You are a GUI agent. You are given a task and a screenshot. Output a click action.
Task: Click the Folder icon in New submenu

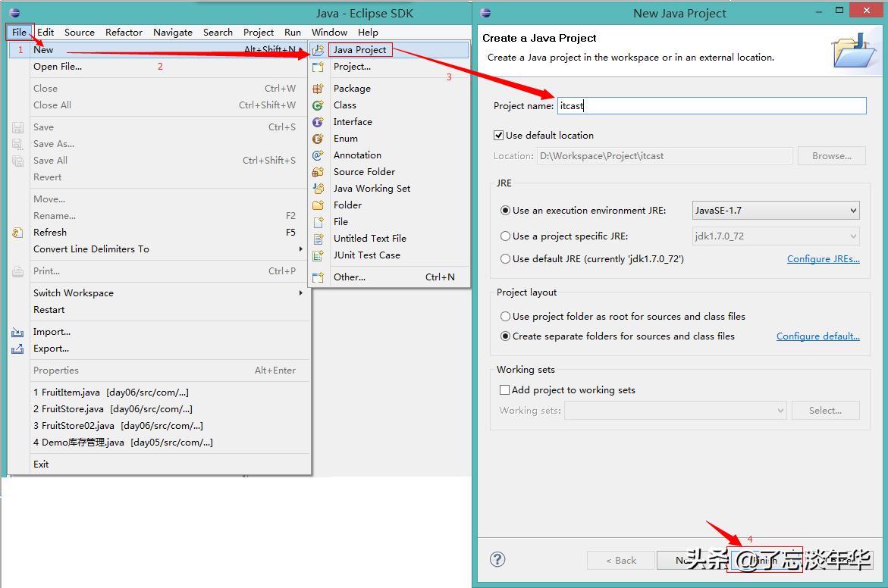(318, 205)
